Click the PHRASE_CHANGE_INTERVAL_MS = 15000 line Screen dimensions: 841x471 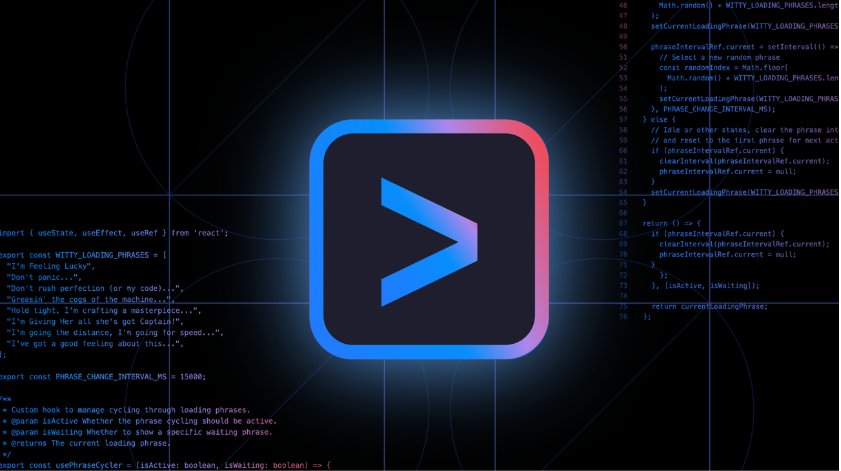103,376
